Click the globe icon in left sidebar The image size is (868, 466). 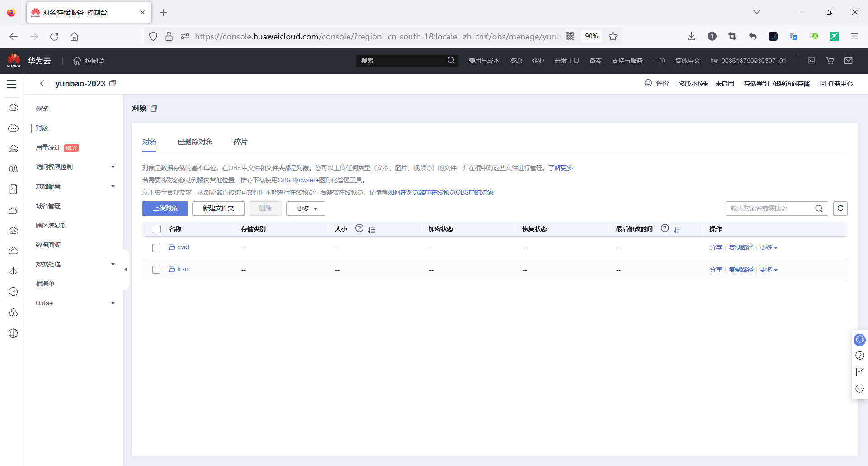pos(14,333)
